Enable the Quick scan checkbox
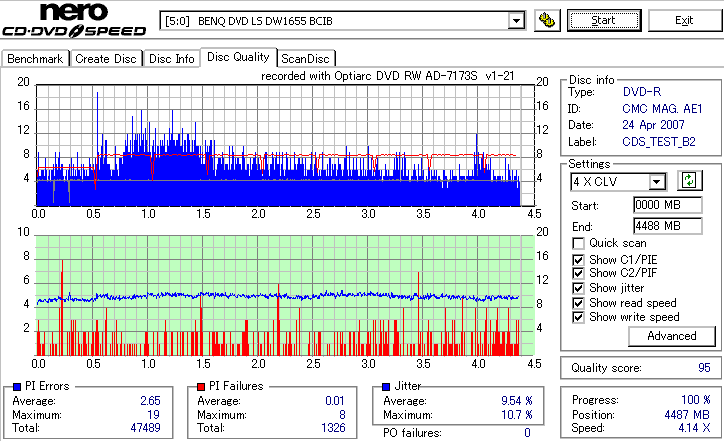Image resolution: width=724 pixels, height=441 pixels. pyautogui.click(x=578, y=243)
